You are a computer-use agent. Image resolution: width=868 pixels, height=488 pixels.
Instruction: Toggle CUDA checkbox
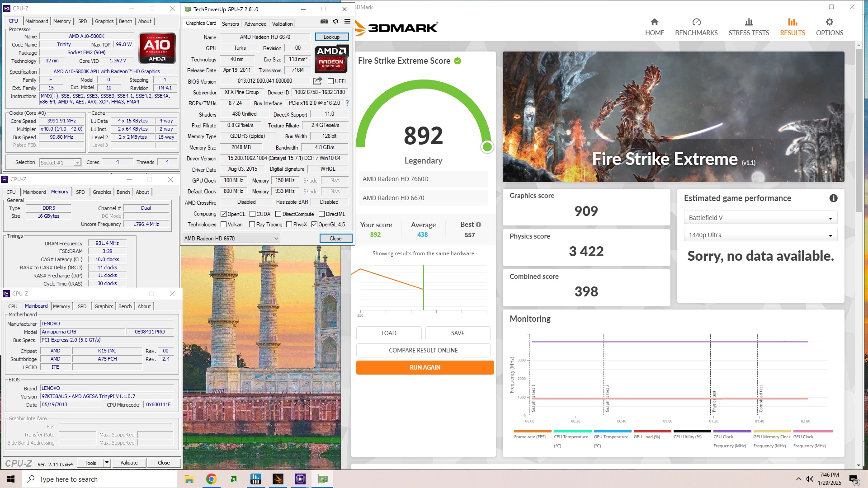252,214
